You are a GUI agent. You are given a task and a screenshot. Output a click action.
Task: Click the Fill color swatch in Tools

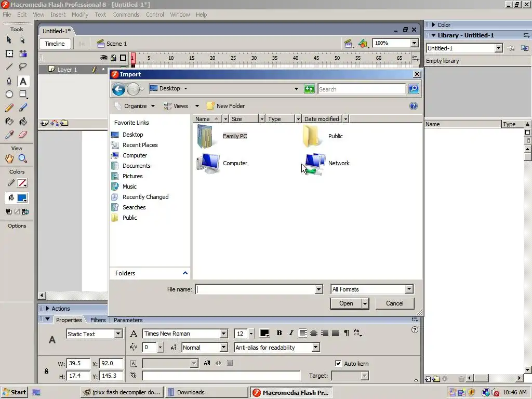[22, 198]
